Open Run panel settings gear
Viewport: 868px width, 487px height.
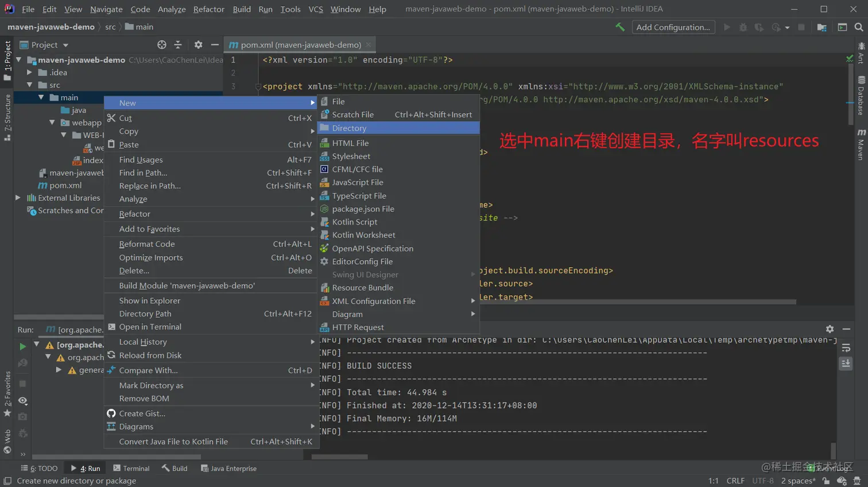point(830,329)
